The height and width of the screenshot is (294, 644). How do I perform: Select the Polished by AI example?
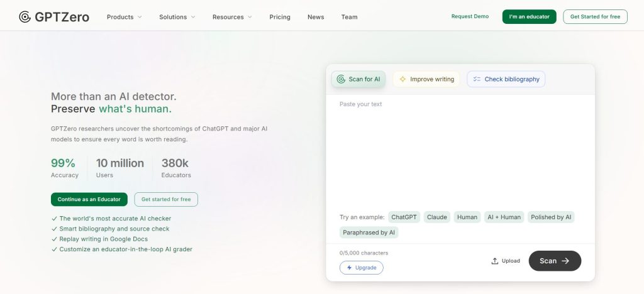(551, 217)
